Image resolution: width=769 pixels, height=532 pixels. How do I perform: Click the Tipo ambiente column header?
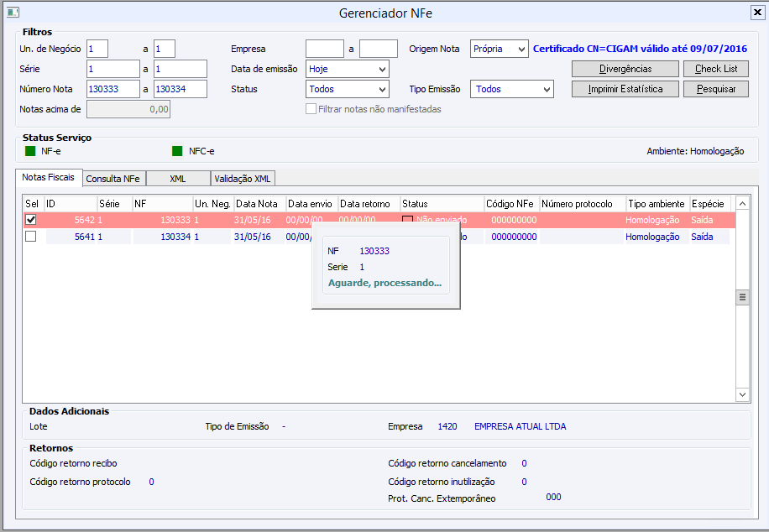[658, 204]
